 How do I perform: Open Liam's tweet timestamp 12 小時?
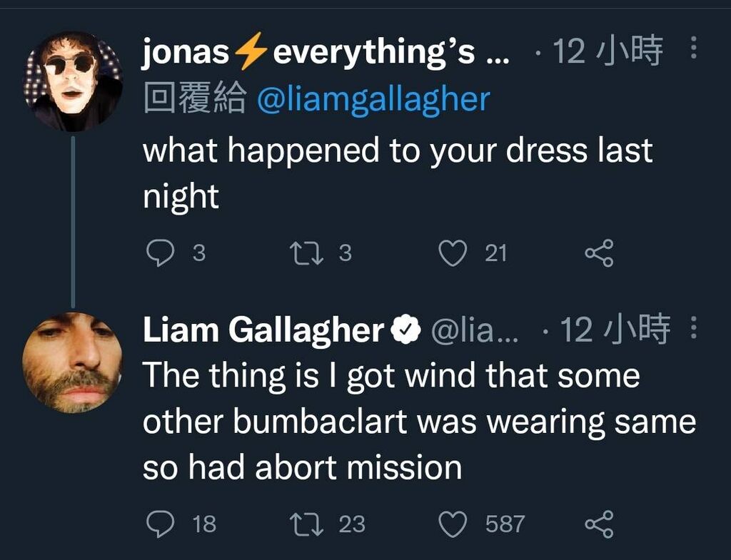615,330
